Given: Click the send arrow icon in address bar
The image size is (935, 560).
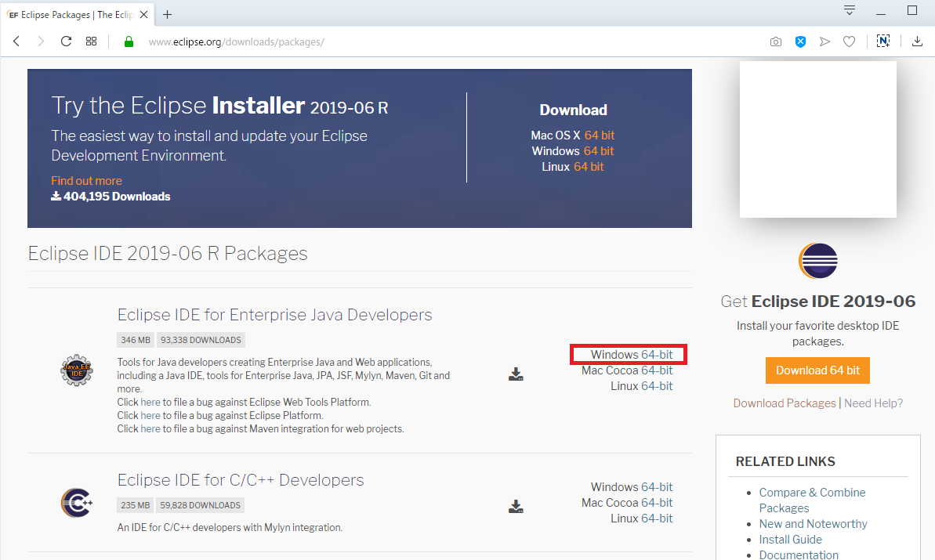Looking at the screenshot, I should 824,42.
